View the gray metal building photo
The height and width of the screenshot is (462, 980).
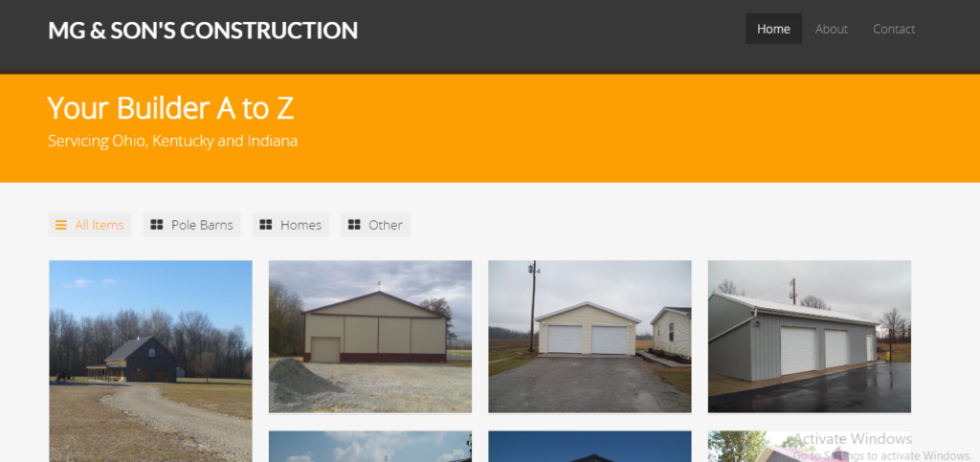[810, 337]
